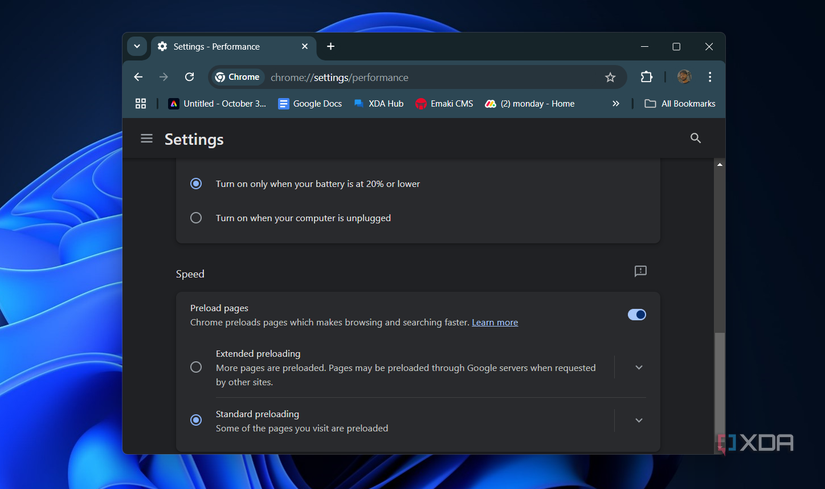825x489 pixels.
Task: Open the apps grid in bookmarks bar
Action: click(x=141, y=104)
